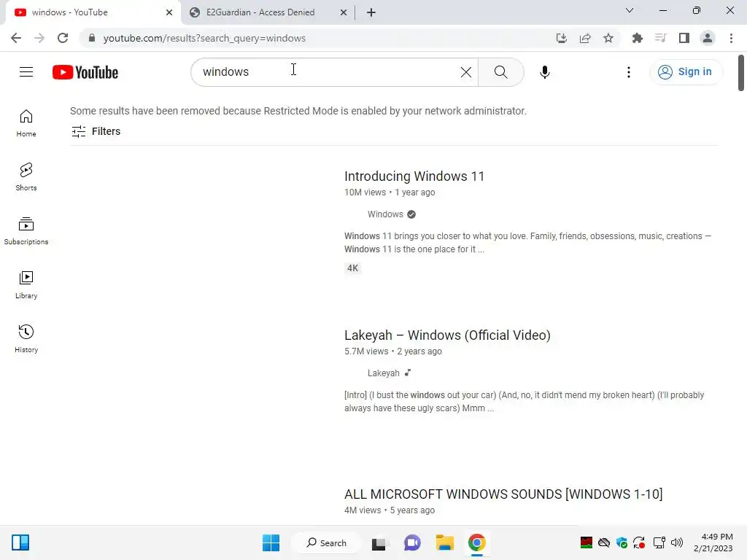Open History in sidebar
The height and width of the screenshot is (560, 747).
(x=26, y=338)
